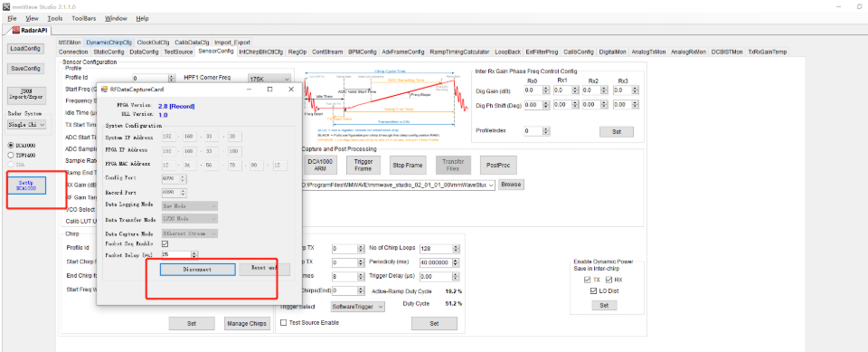This screenshot has height=352, width=868.
Task: Open the Window menu
Action: tap(116, 18)
